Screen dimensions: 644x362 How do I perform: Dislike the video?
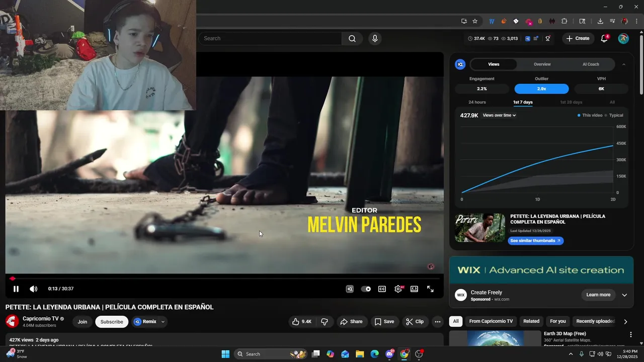[x=325, y=322]
